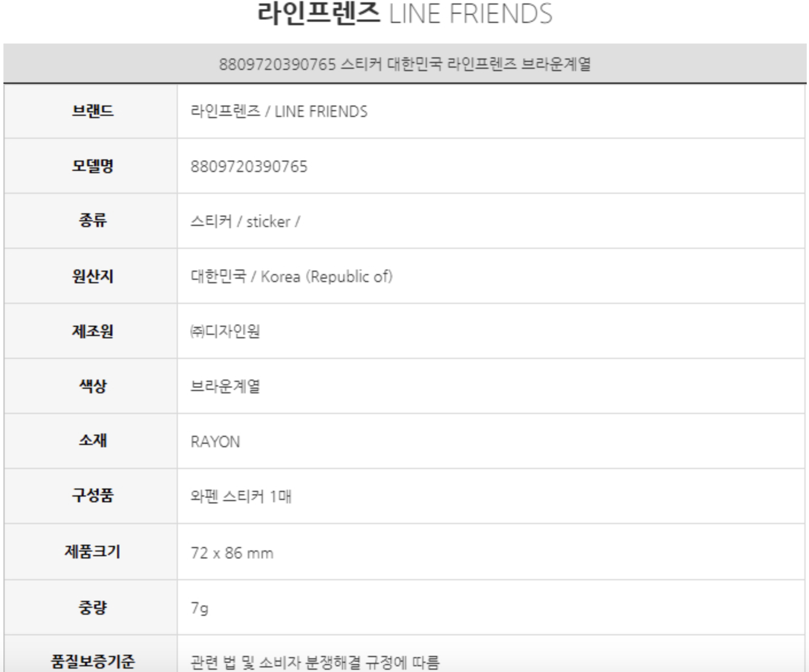The width and height of the screenshot is (809, 672).
Task: Click the RAYON material value
Action: pyautogui.click(x=215, y=442)
